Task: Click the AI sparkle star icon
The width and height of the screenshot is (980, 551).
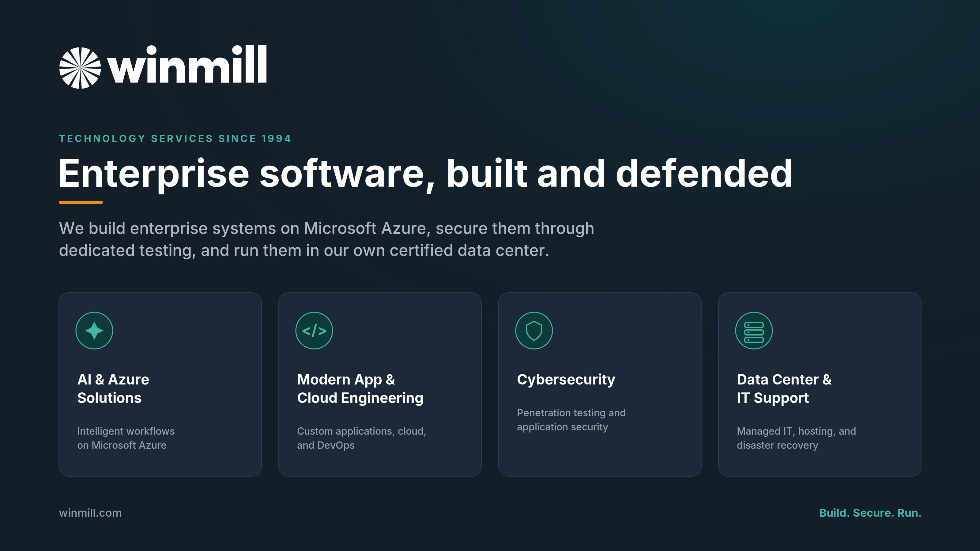Action: pos(94,331)
